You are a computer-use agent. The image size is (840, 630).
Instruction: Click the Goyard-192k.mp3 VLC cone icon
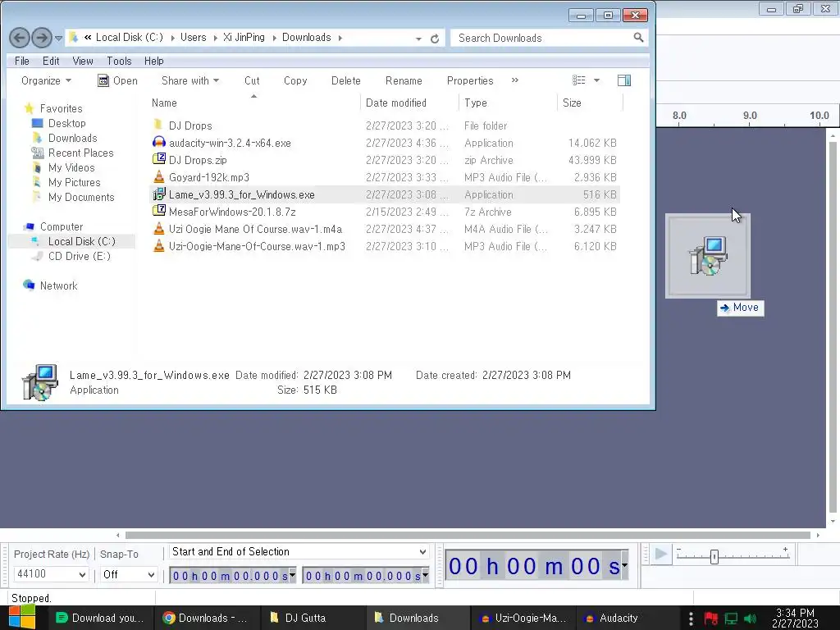(158, 177)
